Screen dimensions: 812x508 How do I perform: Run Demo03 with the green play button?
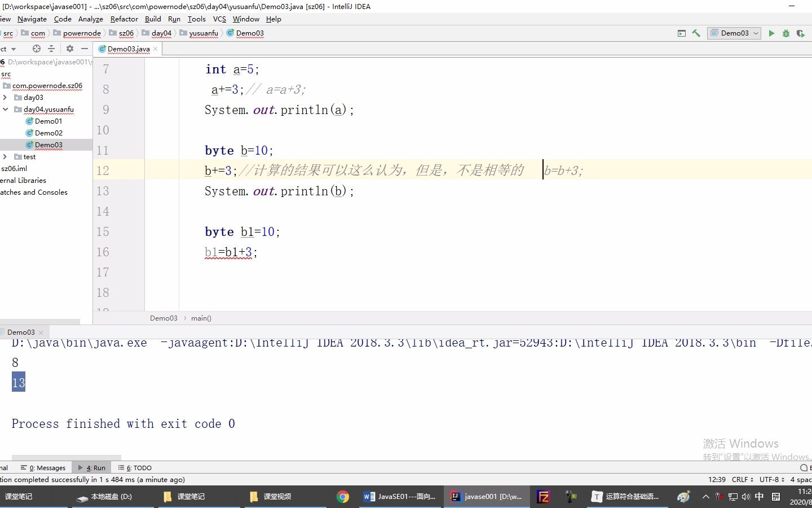tap(771, 33)
